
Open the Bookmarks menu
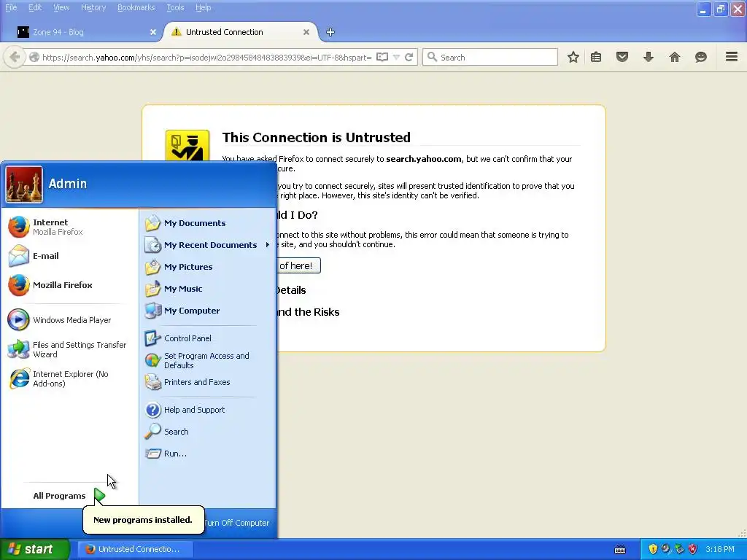coord(136,7)
